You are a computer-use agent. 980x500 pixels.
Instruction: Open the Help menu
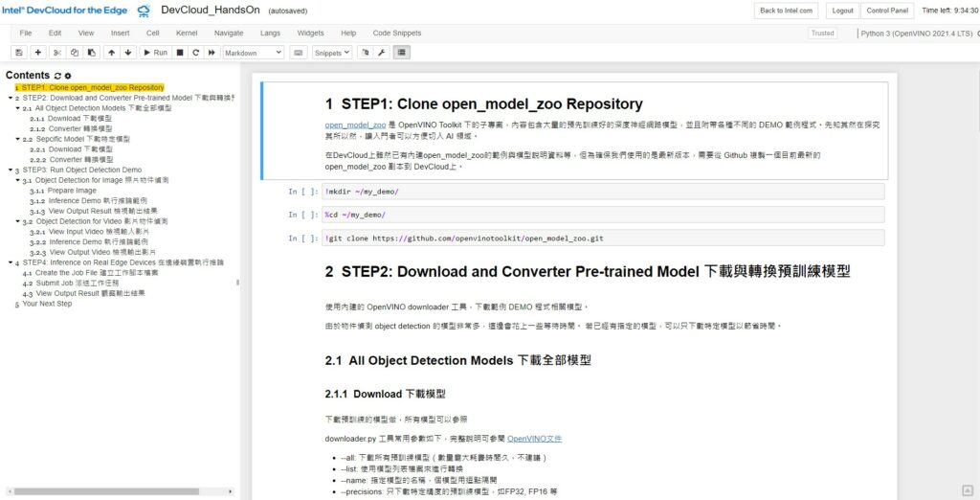pyautogui.click(x=348, y=34)
